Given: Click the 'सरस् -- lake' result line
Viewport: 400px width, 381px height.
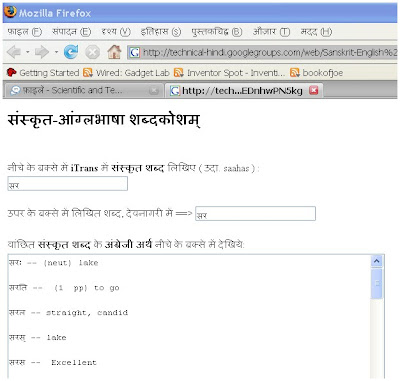Looking at the screenshot, I should point(37,338).
